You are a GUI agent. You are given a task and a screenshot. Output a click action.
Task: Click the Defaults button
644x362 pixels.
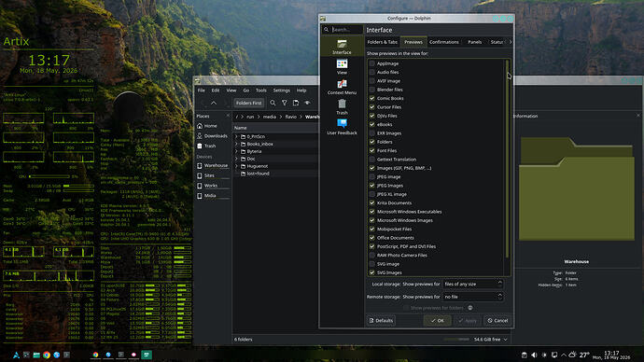pos(381,321)
